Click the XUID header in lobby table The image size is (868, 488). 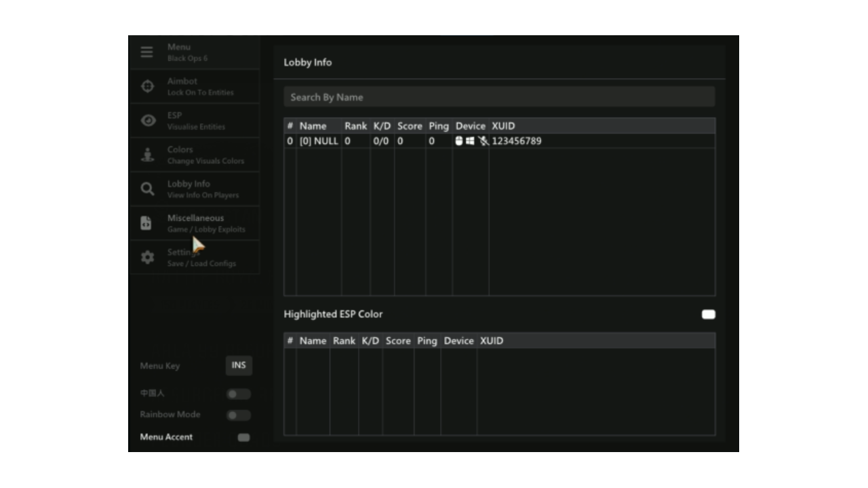point(503,126)
